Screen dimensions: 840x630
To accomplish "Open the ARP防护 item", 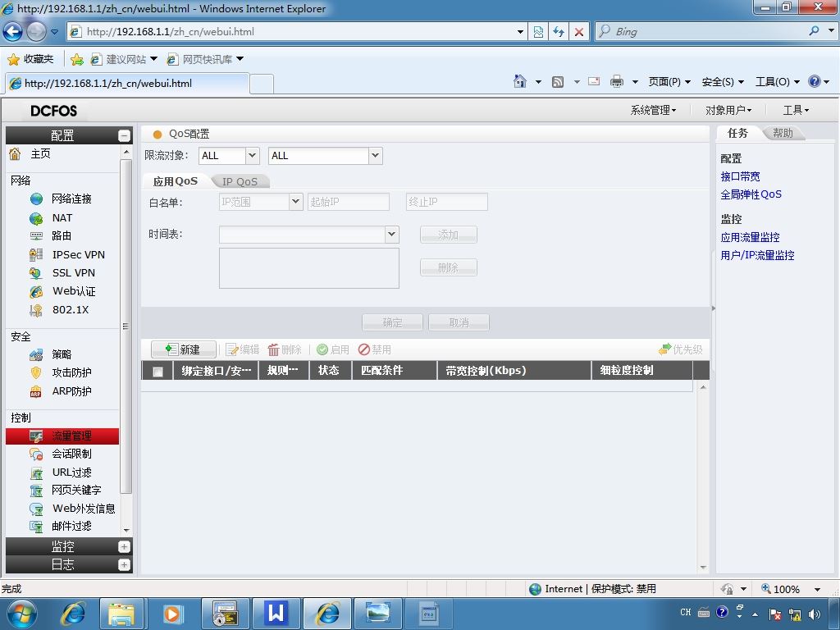I will (x=72, y=391).
